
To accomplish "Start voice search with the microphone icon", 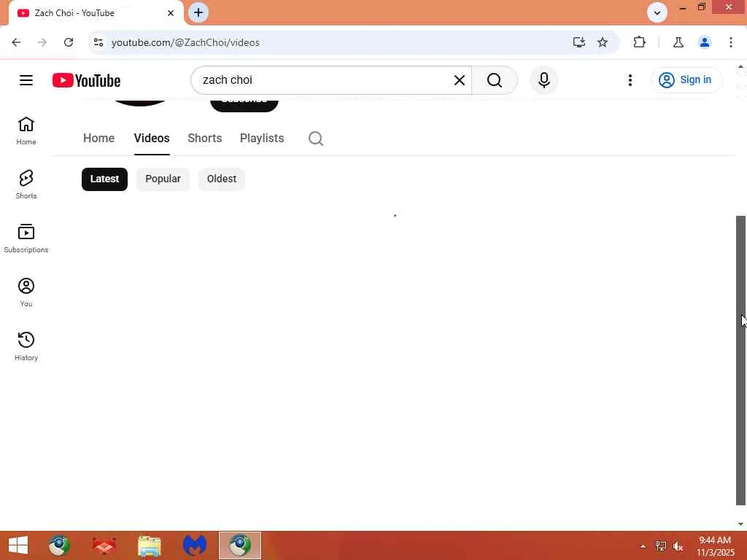I will point(543,80).
